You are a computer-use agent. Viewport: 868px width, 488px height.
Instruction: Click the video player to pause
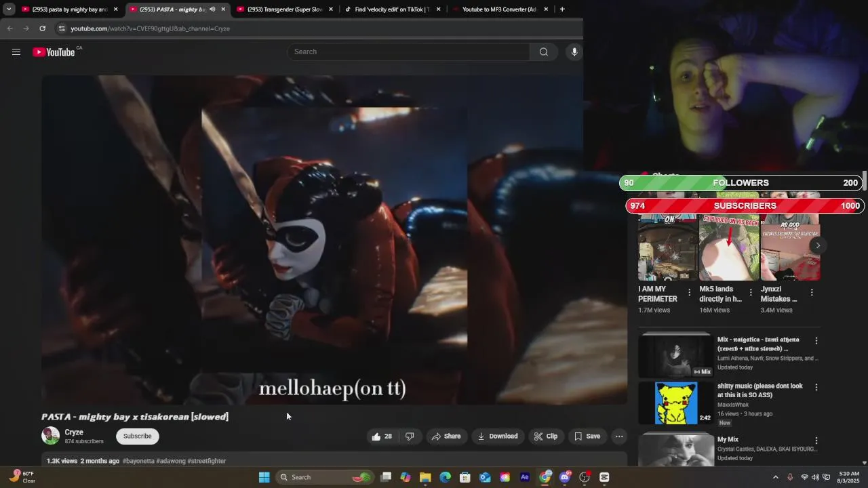tap(334, 239)
